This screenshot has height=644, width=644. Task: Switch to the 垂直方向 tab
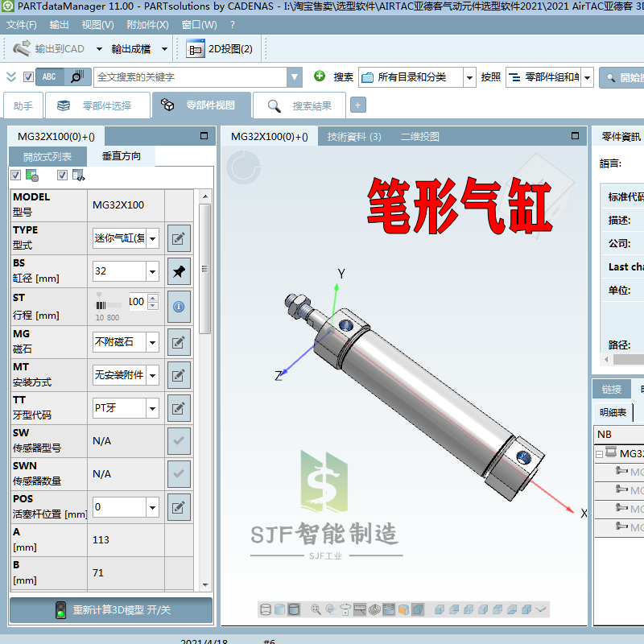tap(122, 156)
